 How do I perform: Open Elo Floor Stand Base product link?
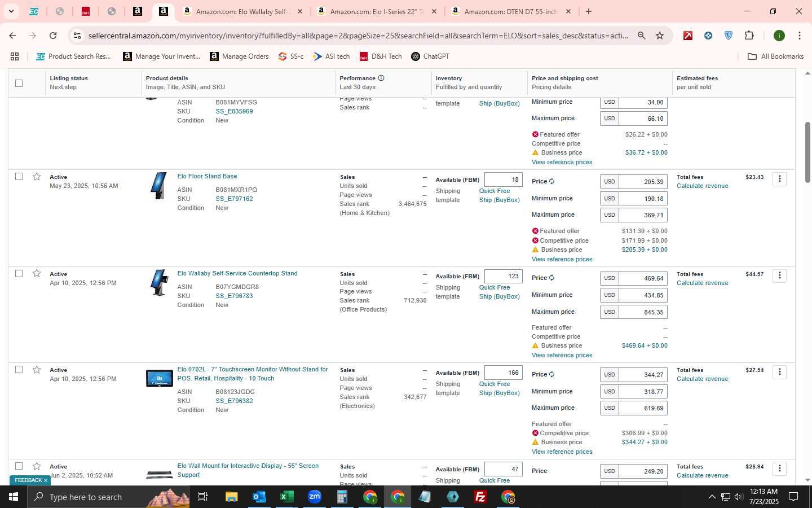click(x=207, y=176)
